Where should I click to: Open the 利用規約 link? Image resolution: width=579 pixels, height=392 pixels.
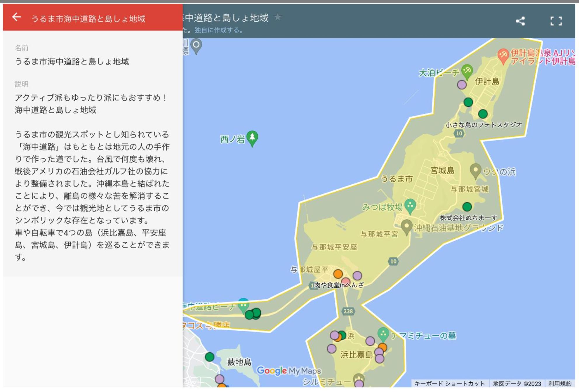click(560, 384)
